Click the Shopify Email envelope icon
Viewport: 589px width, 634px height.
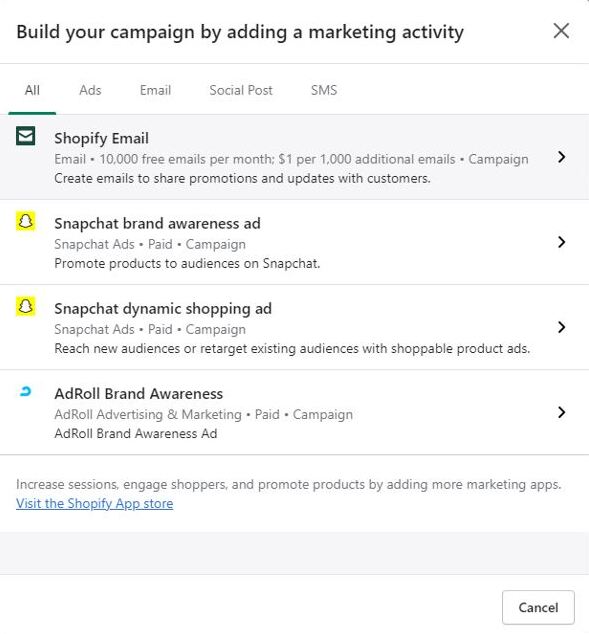(x=25, y=136)
